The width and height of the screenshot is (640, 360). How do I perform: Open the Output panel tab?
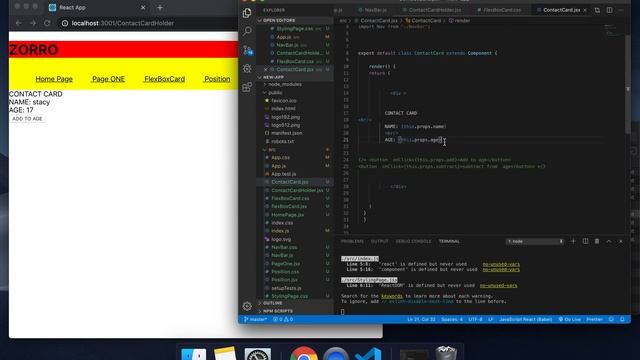(x=379, y=241)
